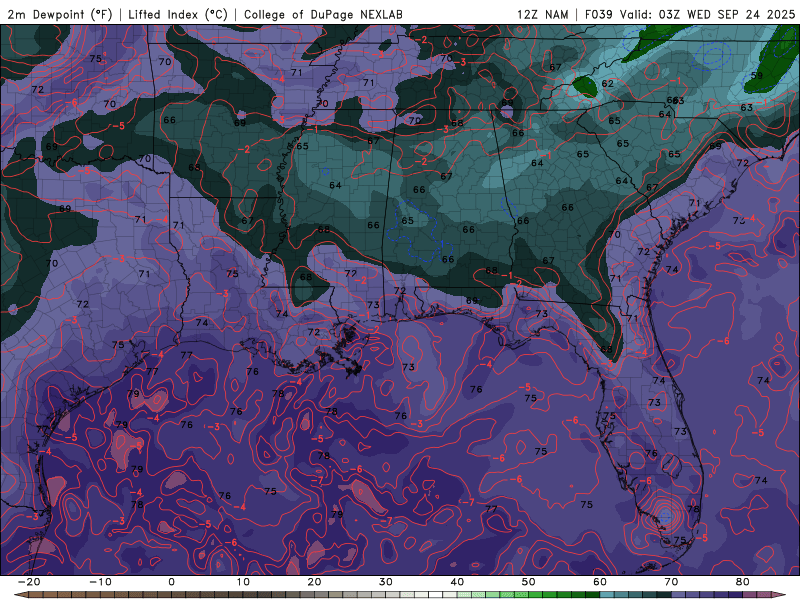
Task: Click the "60" colorbar scale label
Action: pyautogui.click(x=600, y=582)
